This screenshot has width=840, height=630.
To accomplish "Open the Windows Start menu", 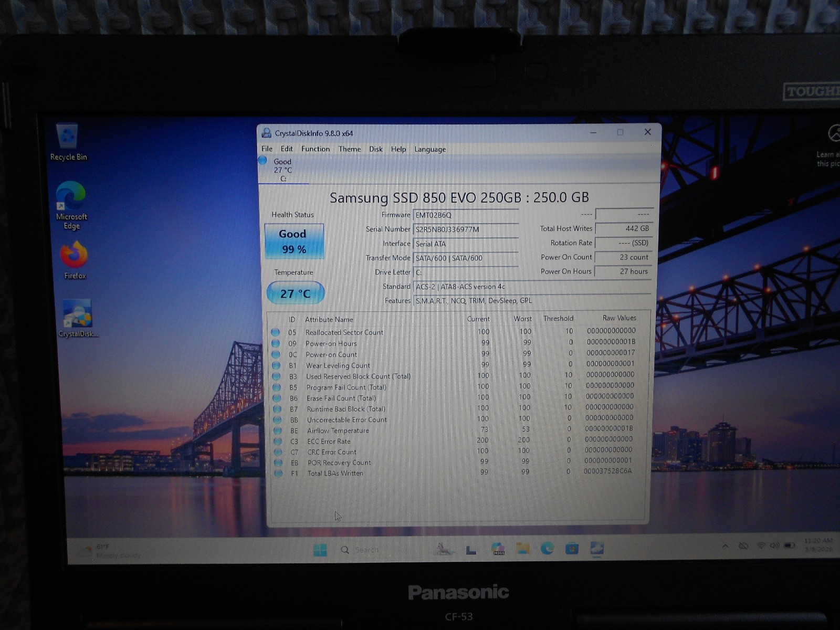I will click(x=320, y=550).
